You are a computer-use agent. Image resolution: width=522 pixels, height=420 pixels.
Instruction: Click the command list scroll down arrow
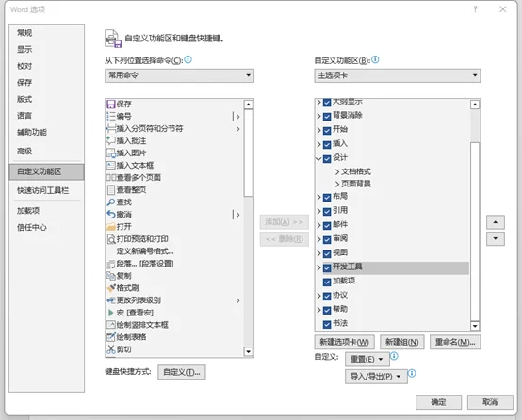coord(248,351)
